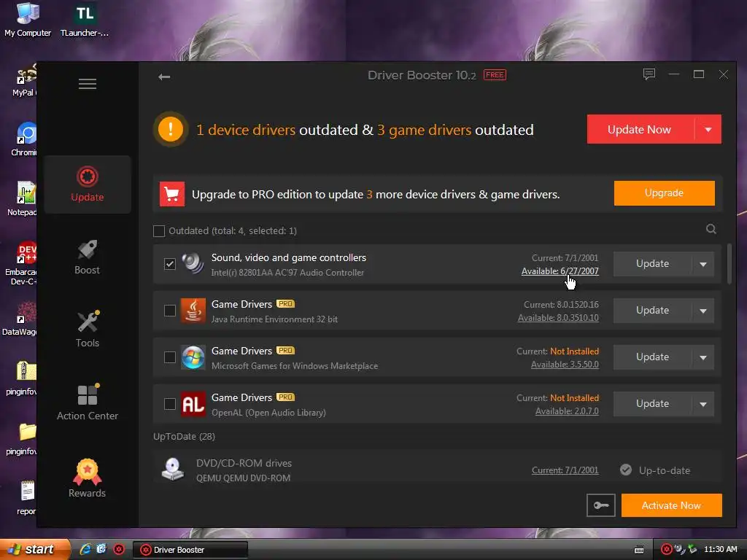Image resolution: width=747 pixels, height=560 pixels.
Task: Open the Boost section in sidebar
Action: (88, 257)
